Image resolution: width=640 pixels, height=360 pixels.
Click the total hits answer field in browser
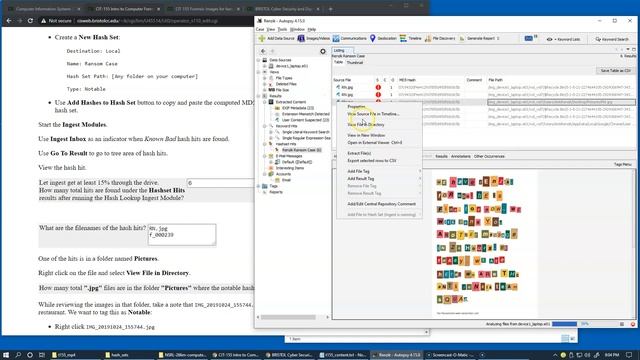(x=220, y=183)
